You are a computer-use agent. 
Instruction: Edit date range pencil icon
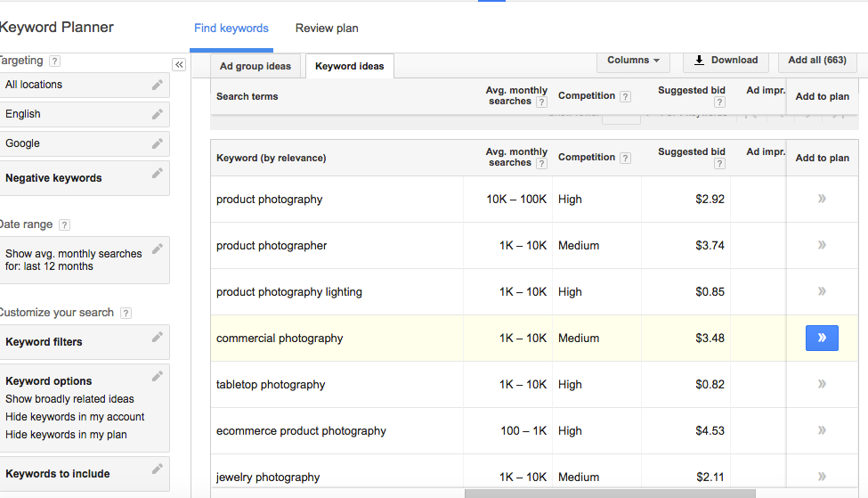click(x=158, y=249)
